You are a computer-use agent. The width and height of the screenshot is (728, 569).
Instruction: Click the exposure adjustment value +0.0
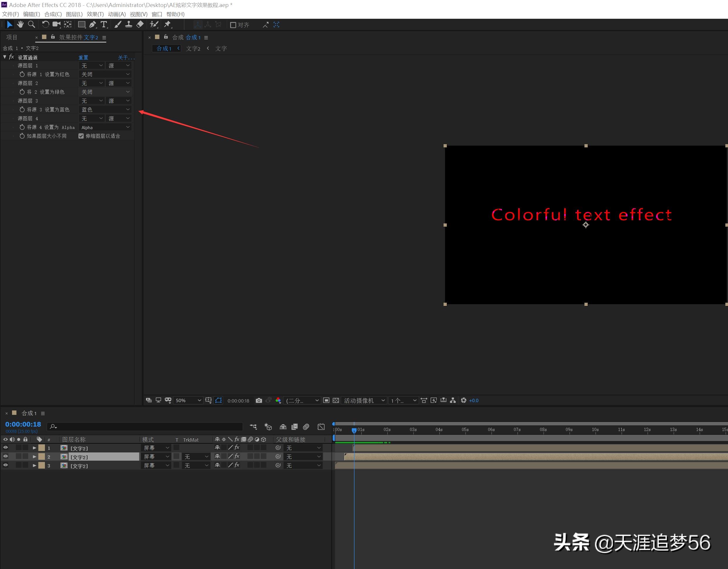pos(473,400)
